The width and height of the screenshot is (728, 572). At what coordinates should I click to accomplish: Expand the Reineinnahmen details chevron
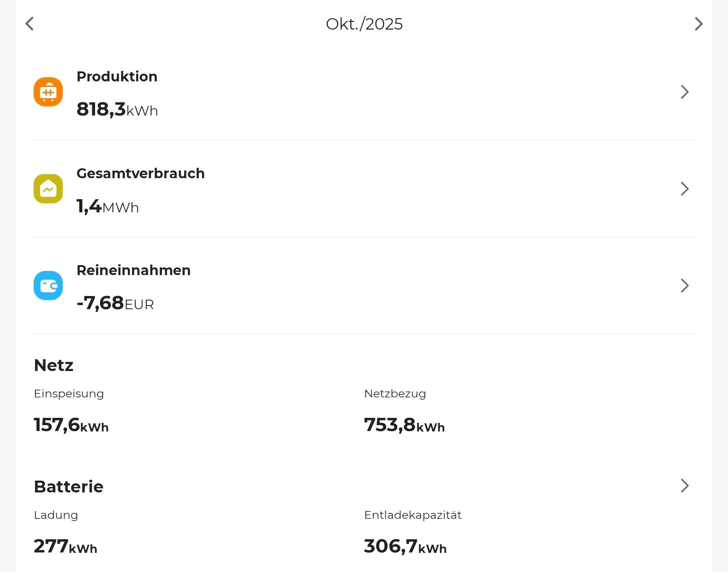coord(684,286)
